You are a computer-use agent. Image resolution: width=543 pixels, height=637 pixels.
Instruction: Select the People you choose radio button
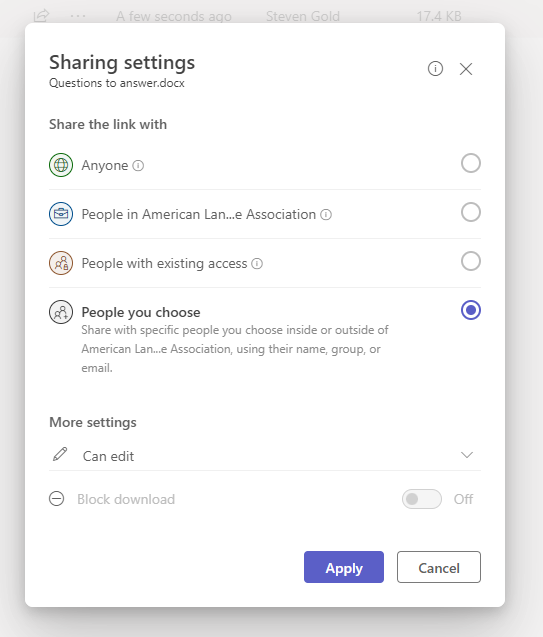[x=471, y=310]
